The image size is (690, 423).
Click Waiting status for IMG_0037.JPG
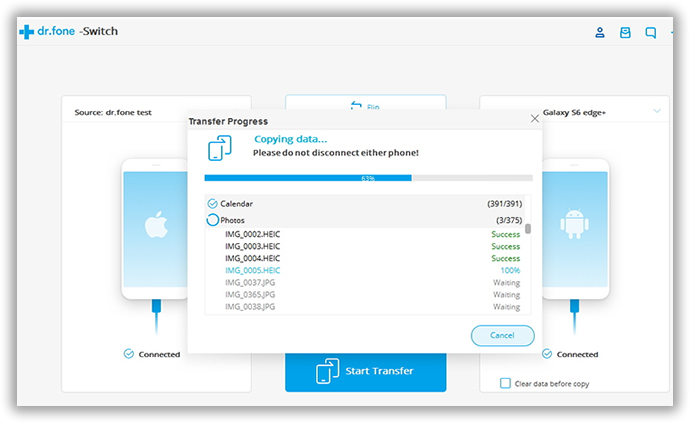506,282
